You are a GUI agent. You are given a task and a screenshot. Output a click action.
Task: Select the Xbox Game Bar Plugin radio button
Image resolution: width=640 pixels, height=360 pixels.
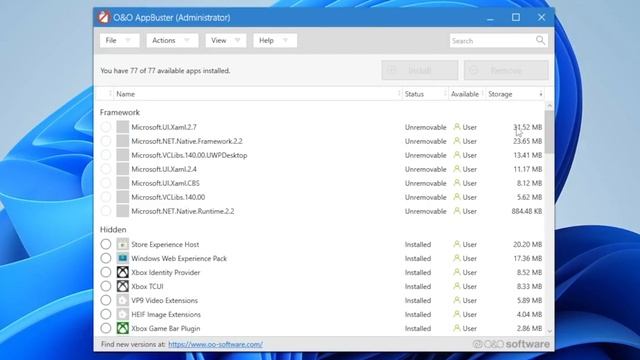point(106,328)
